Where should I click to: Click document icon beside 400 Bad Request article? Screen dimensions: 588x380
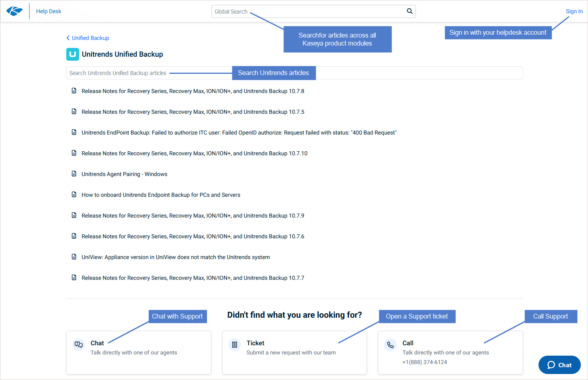[74, 132]
